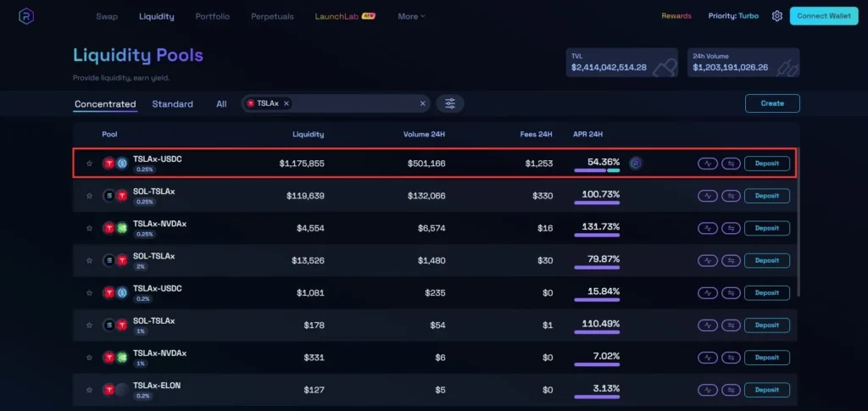
Task: Favorite the TSLAx-NVDAx 1% pool star
Action: click(x=89, y=358)
